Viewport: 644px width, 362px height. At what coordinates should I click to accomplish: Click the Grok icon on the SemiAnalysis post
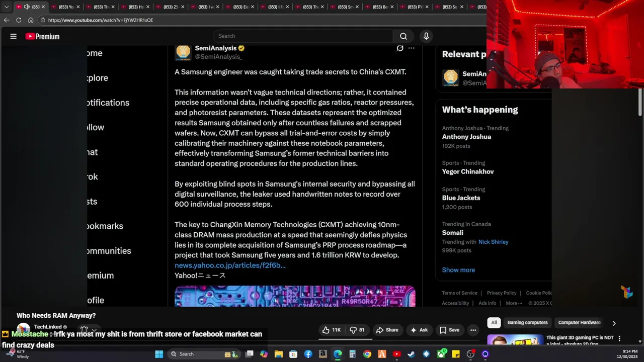click(x=400, y=48)
